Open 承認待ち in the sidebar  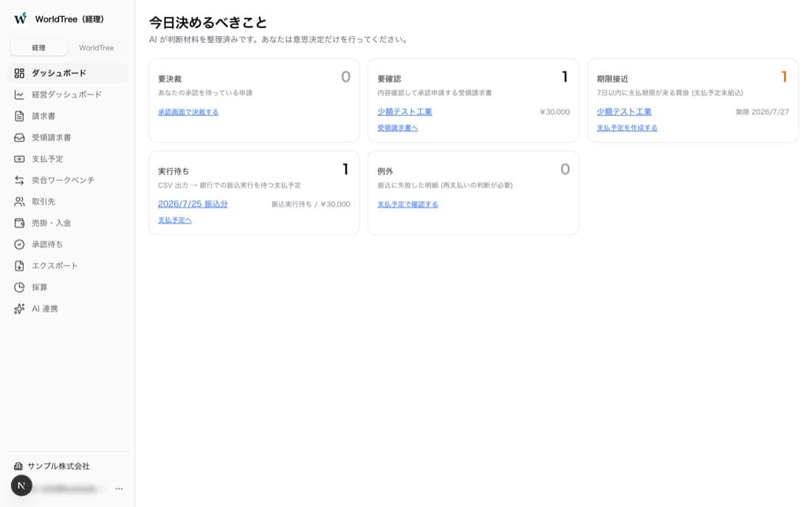68,244
